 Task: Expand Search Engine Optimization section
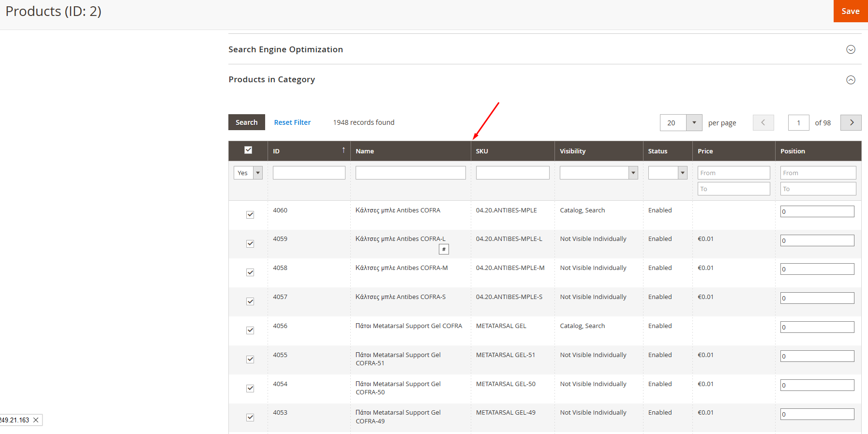point(851,49)
